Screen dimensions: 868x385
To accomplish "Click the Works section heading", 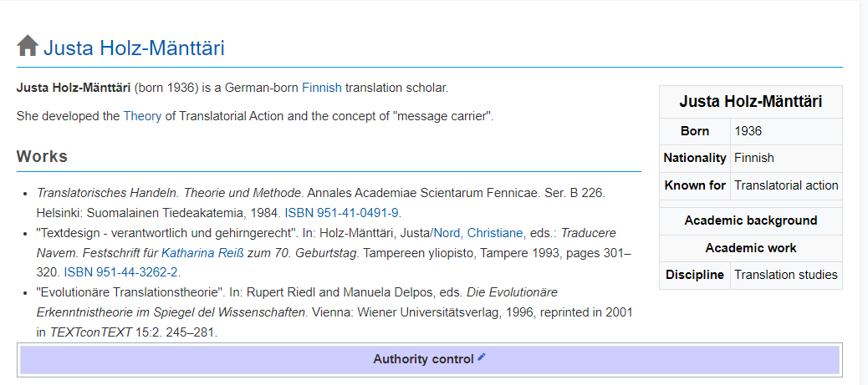I will point(42,157).
